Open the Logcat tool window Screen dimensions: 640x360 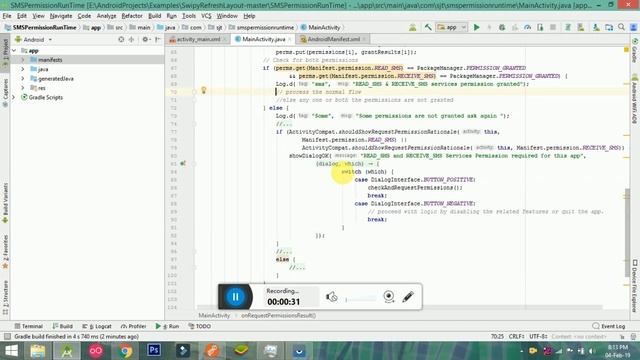[97, 326]
